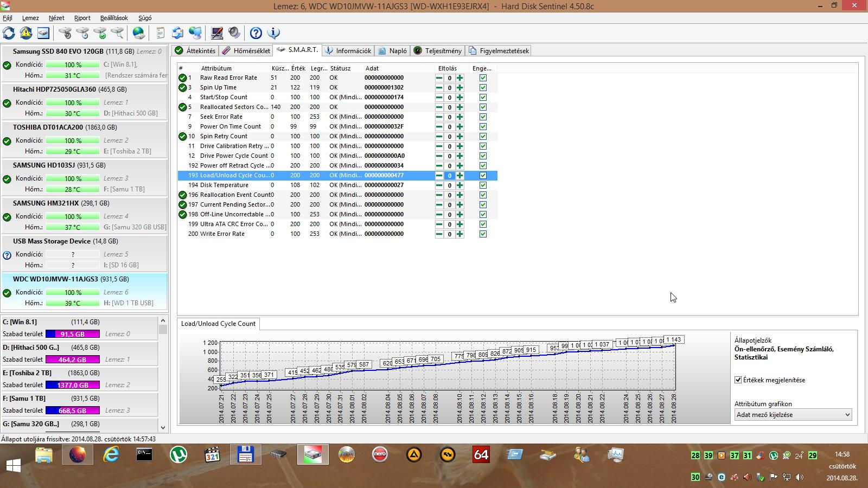The width and height of the screenshot is (868, 488).
Task: Click the C: Win 8.1 free space bar
Action: [x=73, y=334]
